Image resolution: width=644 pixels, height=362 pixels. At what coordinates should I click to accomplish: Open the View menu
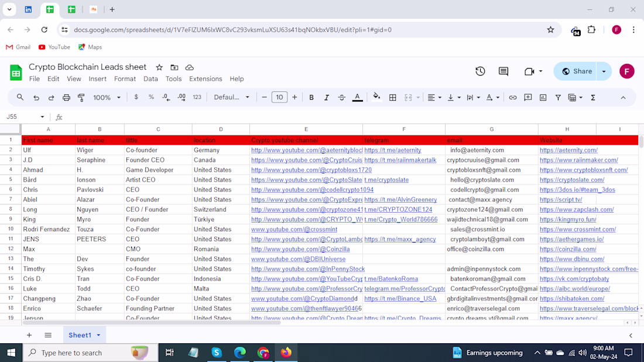click(74, 79)
